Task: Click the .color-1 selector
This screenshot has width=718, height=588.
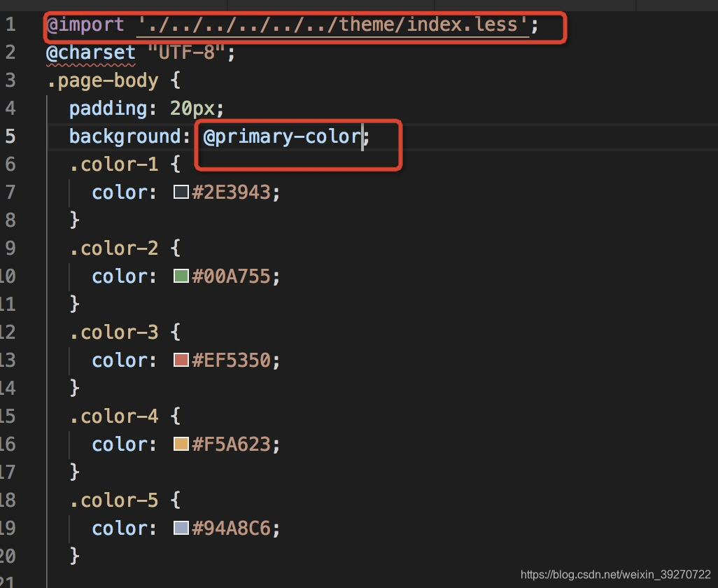Action: tap(114, 164)
